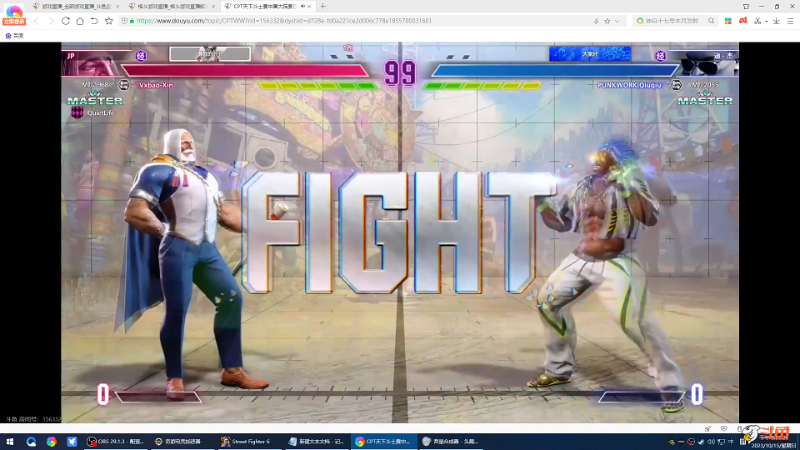Open the red gamepad extension icon
This screenshot has width=800, height=450.
point(743,21)
